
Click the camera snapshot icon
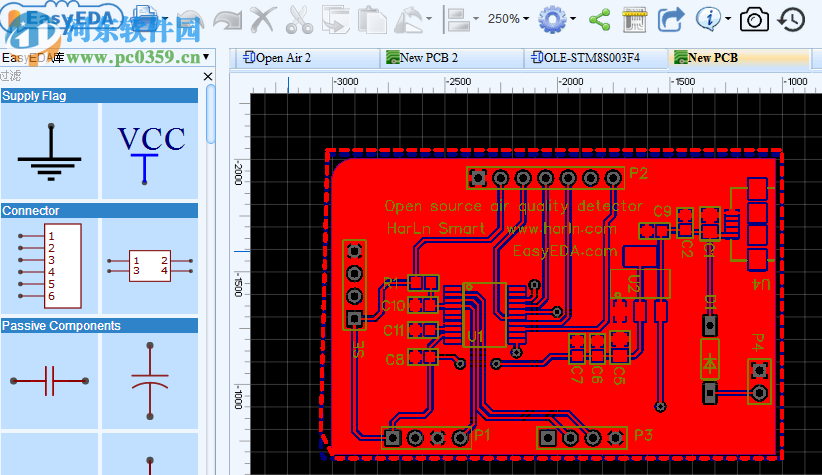pyautogui.click(x=756, y=18)
